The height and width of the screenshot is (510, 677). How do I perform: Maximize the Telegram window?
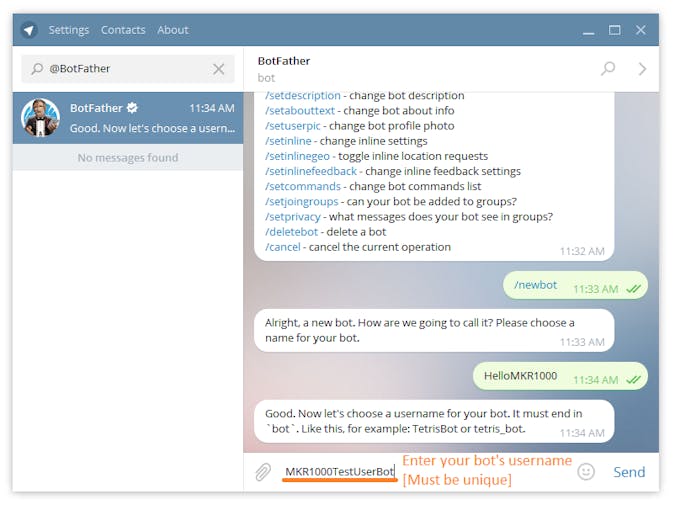(x=615, y=30)
